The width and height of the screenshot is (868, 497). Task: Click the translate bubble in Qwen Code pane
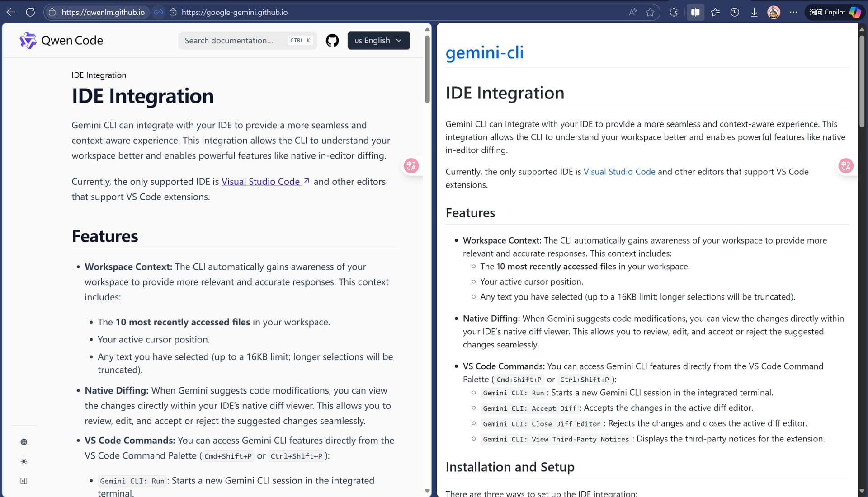coord(411,166)
